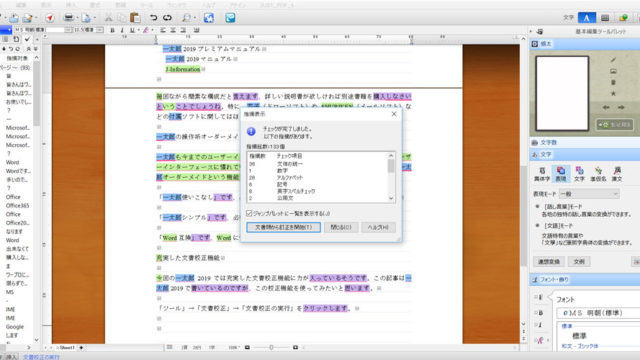
Task: Toggle italic formatting I
Action: coord(122,30)
